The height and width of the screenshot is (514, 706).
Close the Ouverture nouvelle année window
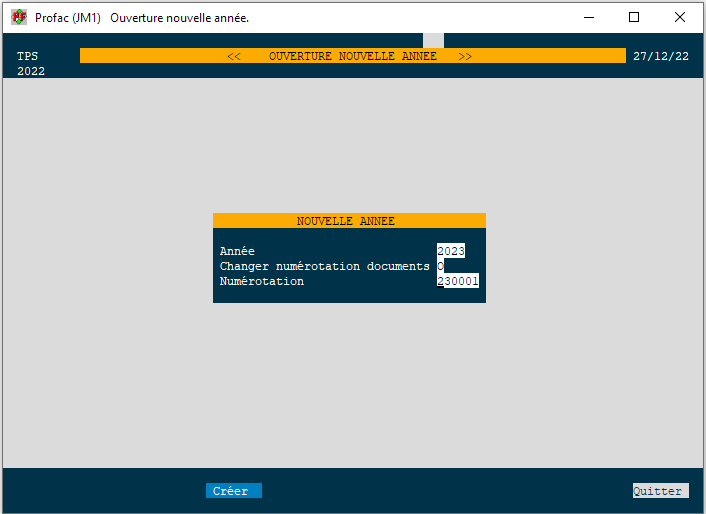point(680,17)
